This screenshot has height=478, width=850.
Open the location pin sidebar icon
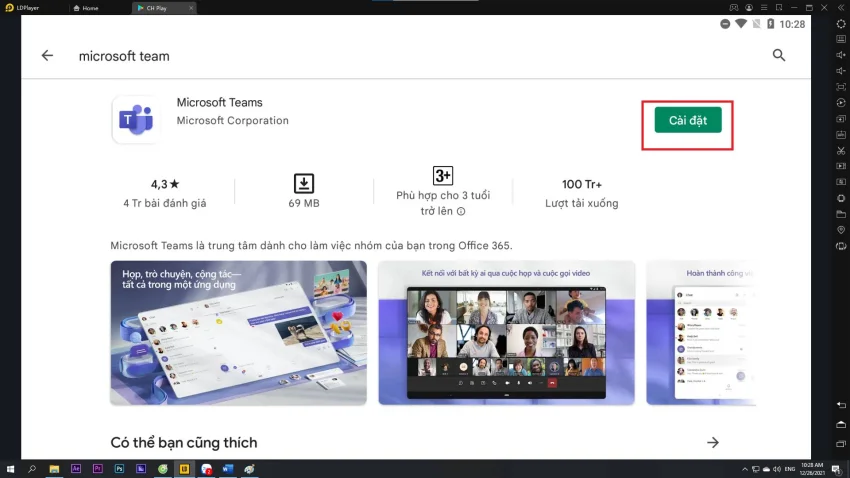coord(841,230)
